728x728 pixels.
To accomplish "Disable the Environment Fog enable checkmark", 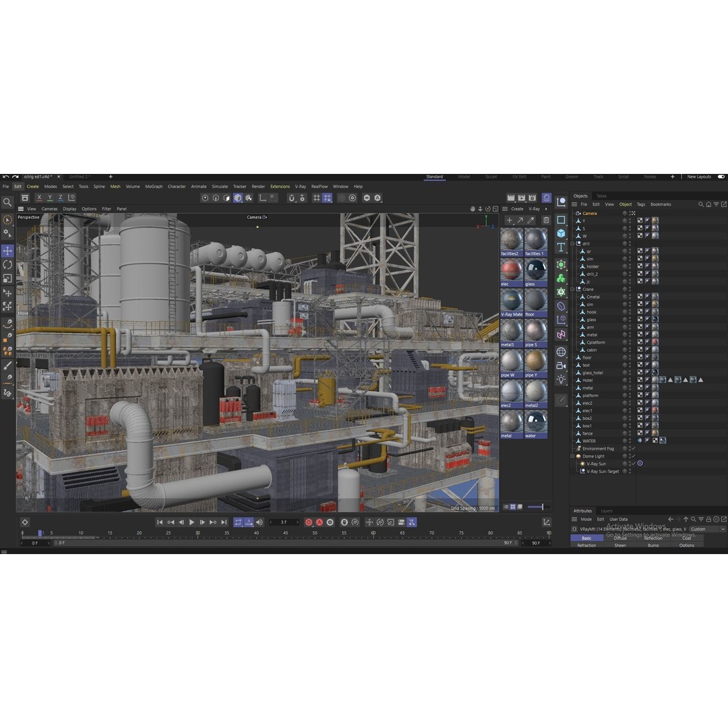I will coord(634,449).
